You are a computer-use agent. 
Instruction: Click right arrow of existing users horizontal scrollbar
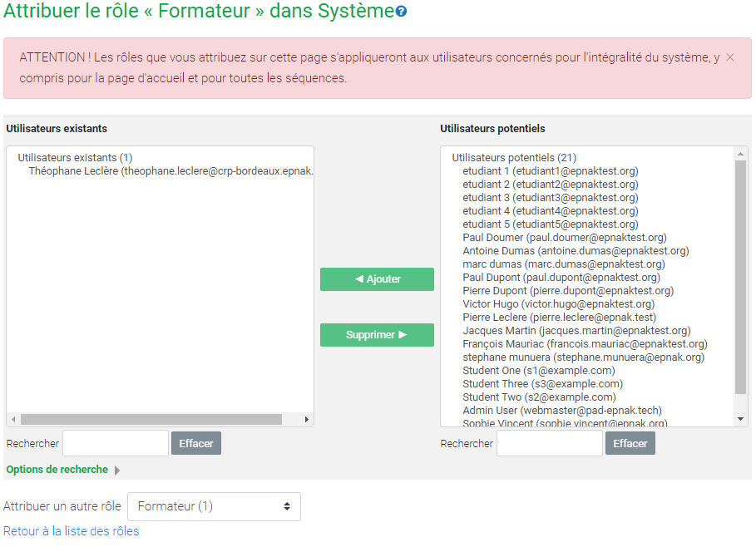click(x=307, y=419)
